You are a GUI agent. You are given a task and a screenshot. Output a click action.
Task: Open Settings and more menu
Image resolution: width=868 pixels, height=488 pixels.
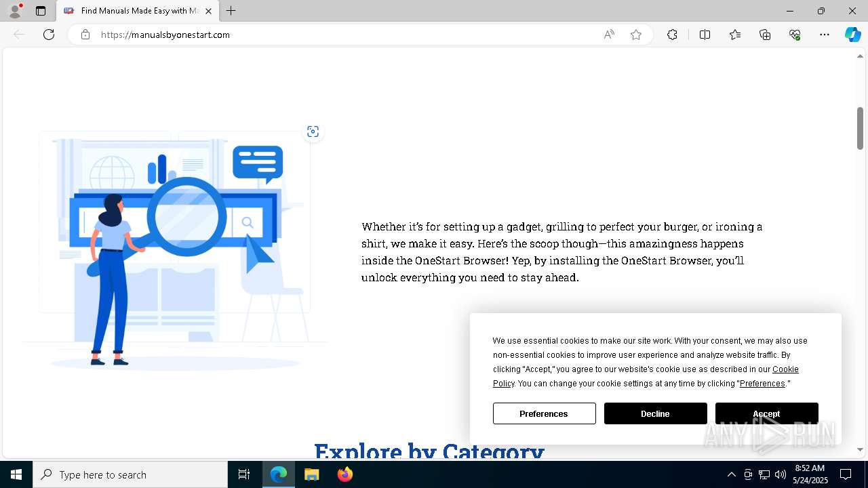825,35
